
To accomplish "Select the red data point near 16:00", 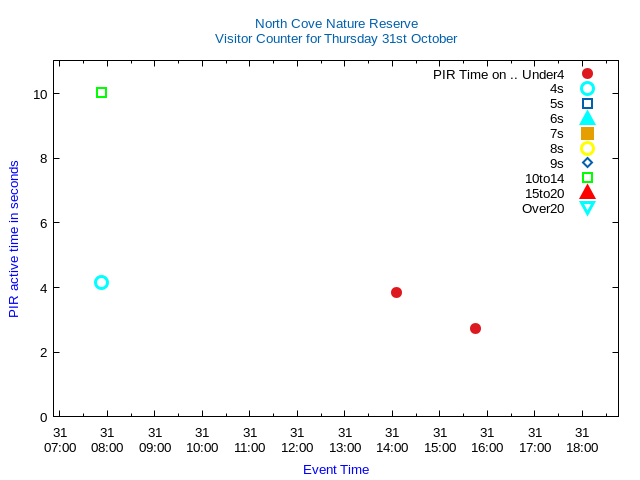I will (475, 329).
